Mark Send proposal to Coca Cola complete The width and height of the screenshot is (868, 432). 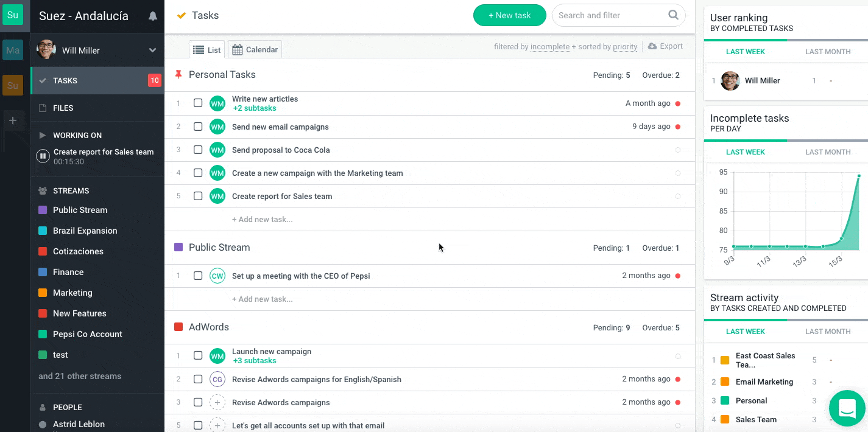pos(198,150)
